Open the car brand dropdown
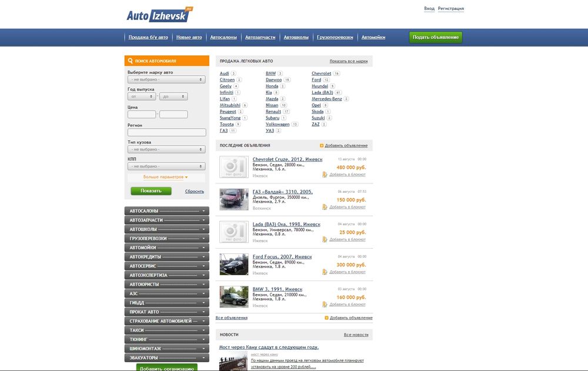 [x=166, y=79]
